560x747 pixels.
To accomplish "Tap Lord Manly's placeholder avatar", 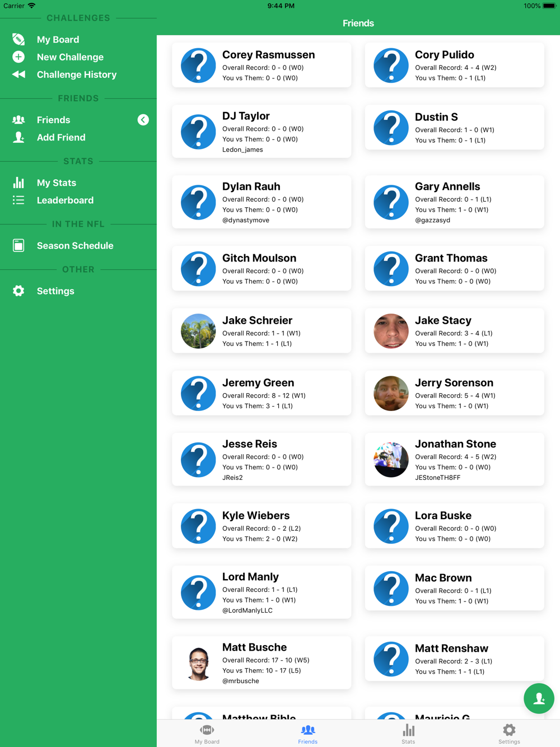I will coord(198,592).
